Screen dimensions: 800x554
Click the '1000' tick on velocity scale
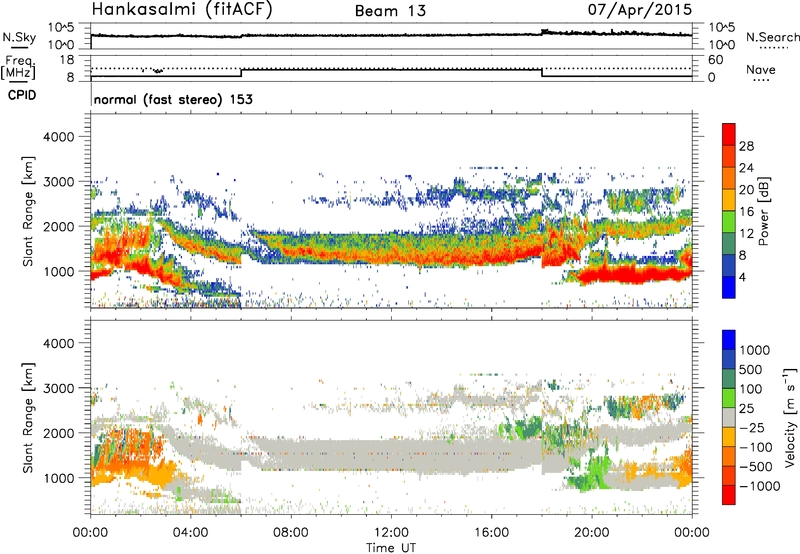[x=755, y=350]
